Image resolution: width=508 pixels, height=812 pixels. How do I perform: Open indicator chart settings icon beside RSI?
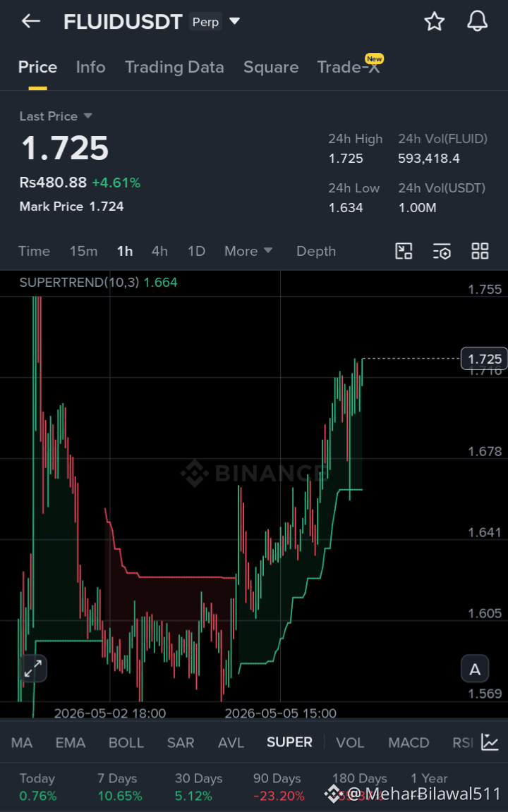coord(490,742)
